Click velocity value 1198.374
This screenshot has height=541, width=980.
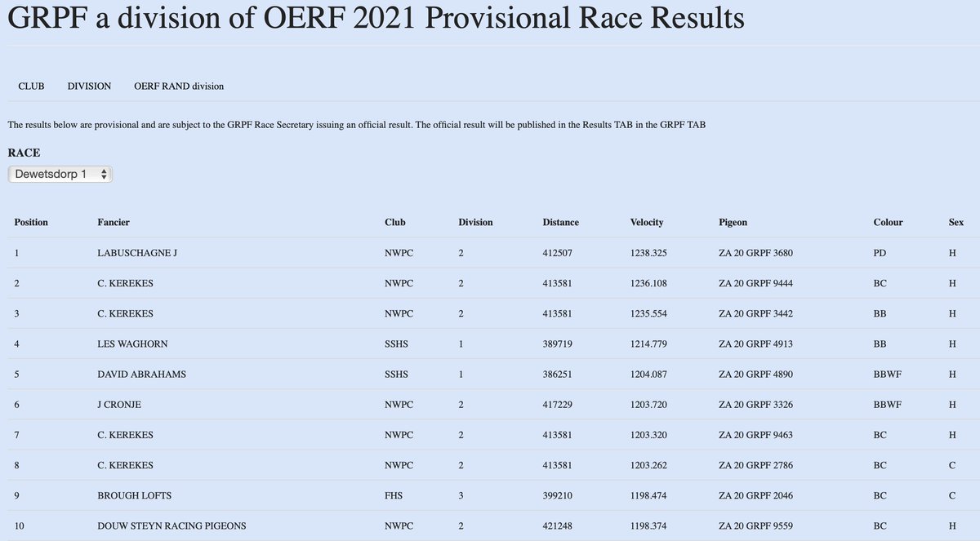click(649, 526)
